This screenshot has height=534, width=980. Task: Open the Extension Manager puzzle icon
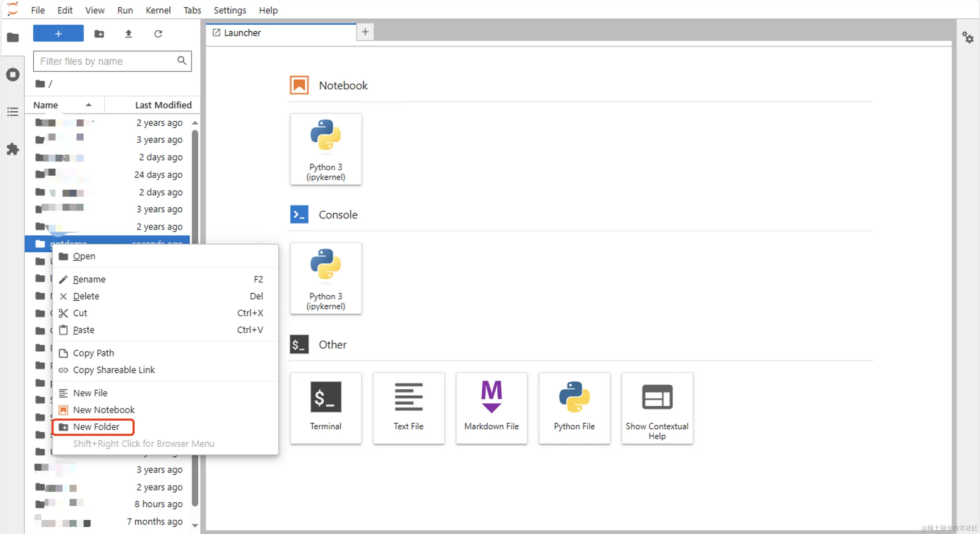coord(13,149)
